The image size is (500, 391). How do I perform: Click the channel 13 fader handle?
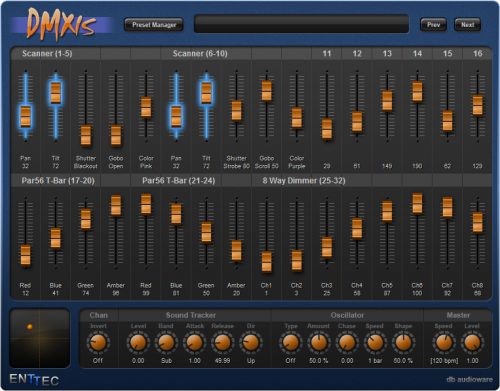point(387,100)
